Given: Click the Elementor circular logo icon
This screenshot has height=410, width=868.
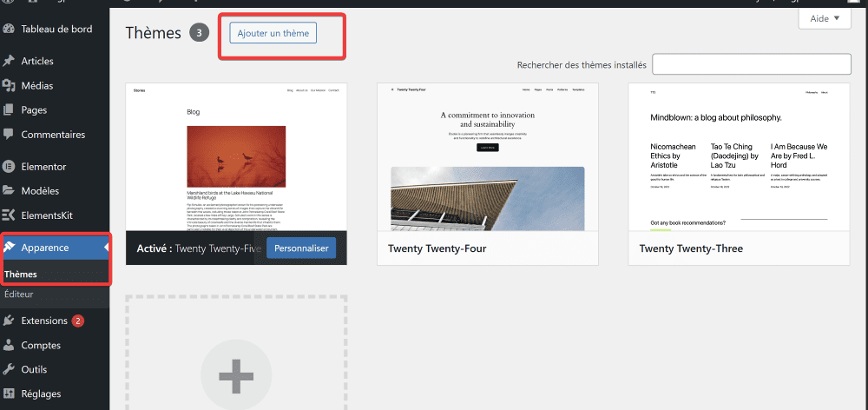Looking at the screenshot, I should point(9,166).
